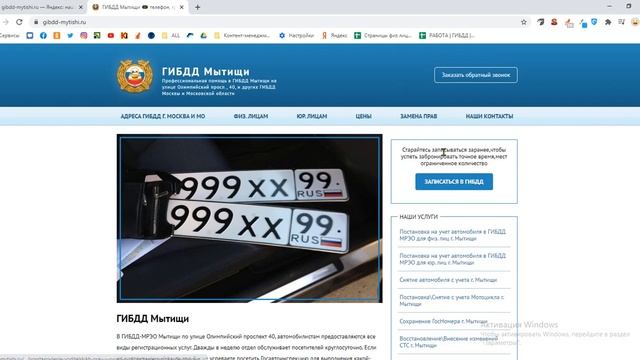Click the red S extension icon
This screenshot has width=640, height=360.
[x=554, y=22]
